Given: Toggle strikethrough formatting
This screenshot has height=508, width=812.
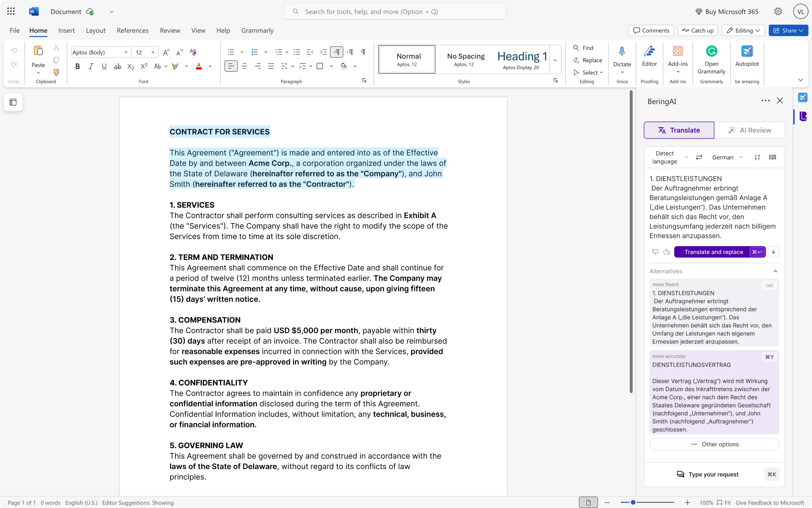Looking at the screenshot, I should pos(117,66).
